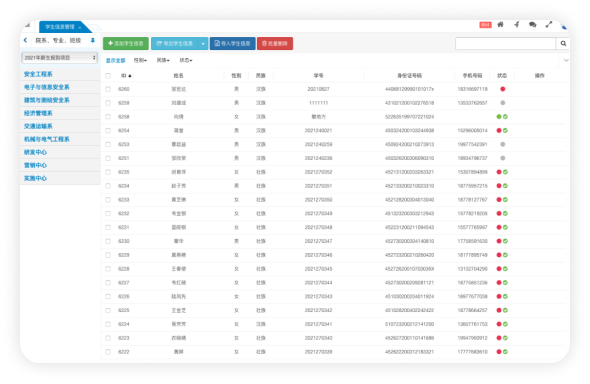Select all rows via header checkbox
590x384 pixels.
[x=108, y=76]
